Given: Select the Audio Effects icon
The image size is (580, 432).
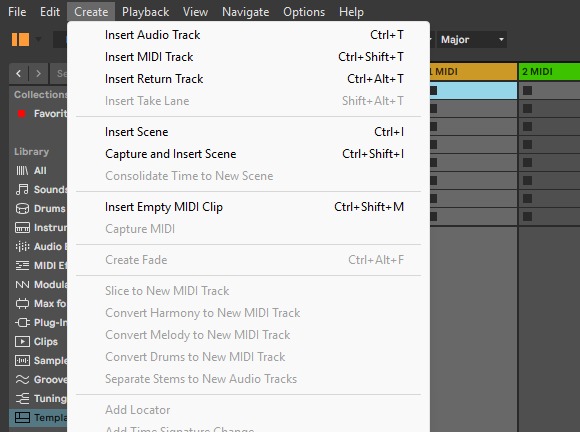Looking at the screenshot, I should pos(22,246).
